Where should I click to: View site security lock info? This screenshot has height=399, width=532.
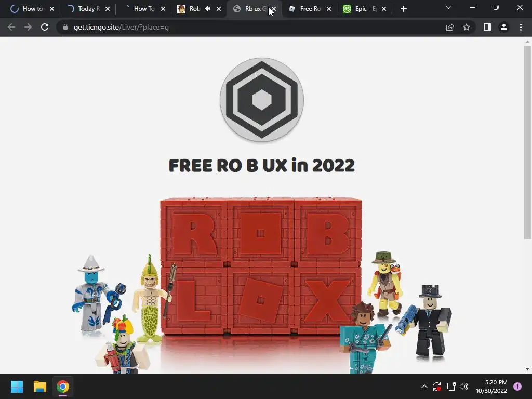[x=65, y=27]
